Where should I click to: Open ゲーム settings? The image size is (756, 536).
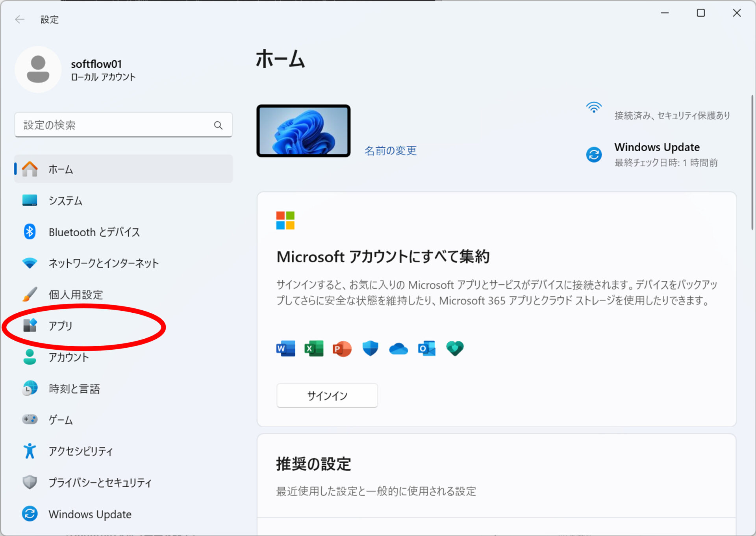(x=124, y=419)
